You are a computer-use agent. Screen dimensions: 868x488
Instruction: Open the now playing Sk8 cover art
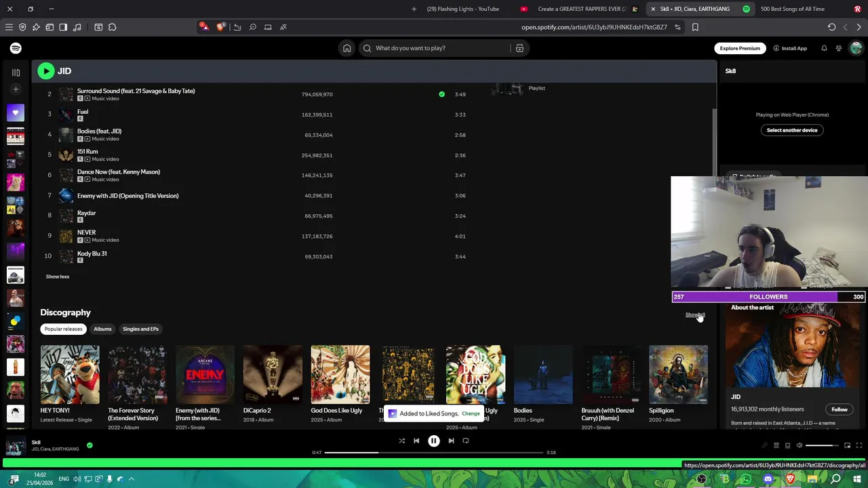tap(16, 446)
